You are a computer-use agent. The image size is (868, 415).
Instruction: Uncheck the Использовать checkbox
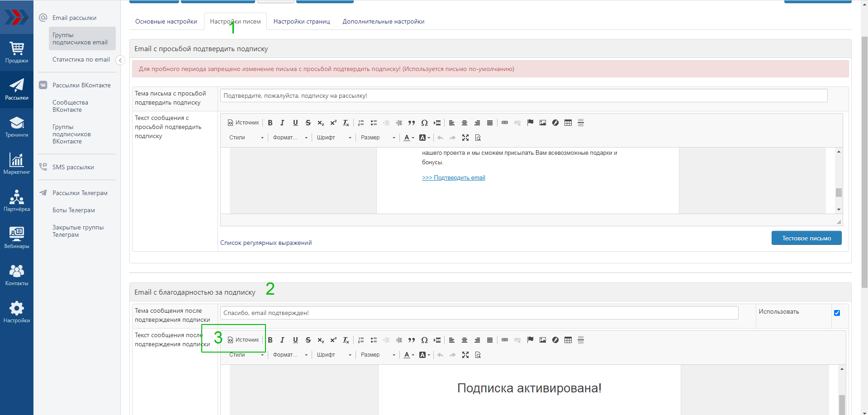(x=837, y=313)
